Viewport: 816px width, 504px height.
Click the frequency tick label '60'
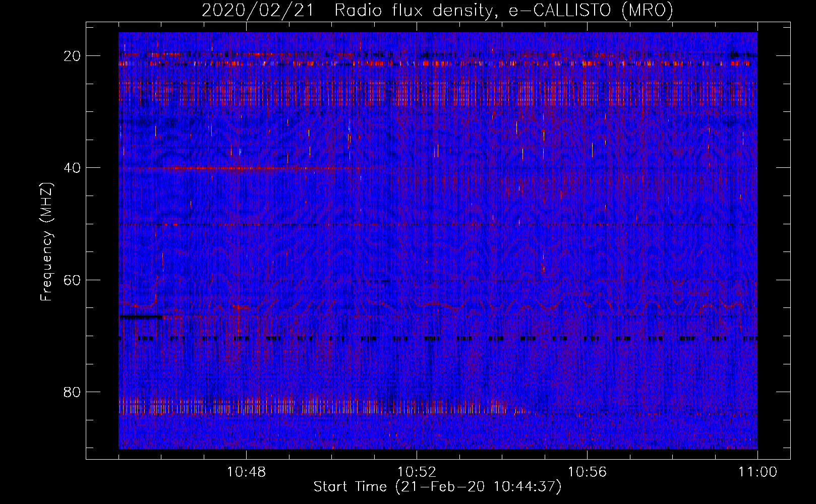coord(73,280)
